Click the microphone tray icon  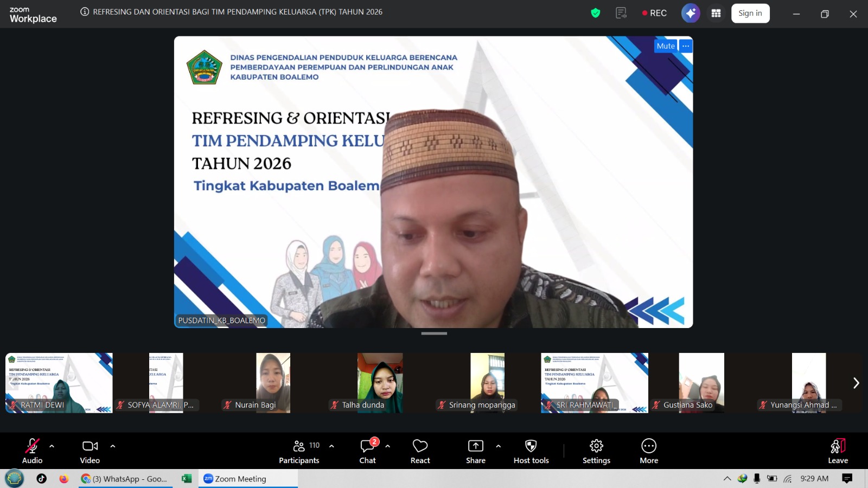click(x=757, y=478)
